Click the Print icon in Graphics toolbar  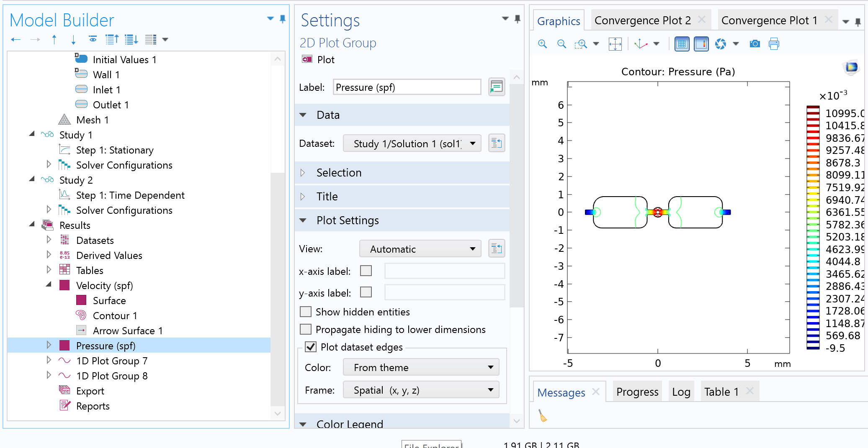[774, 44]
